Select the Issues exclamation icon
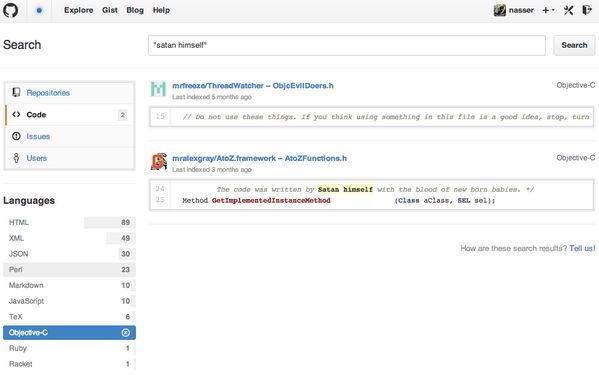 point(16,136)
